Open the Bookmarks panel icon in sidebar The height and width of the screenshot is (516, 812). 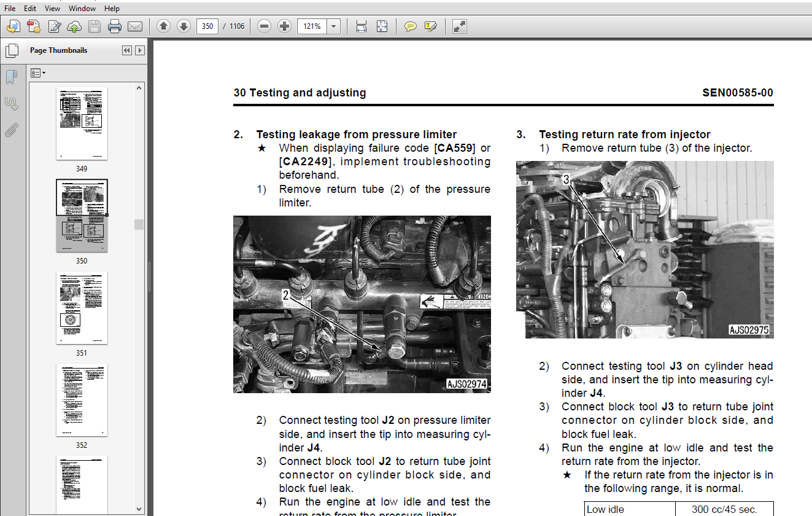(x=11, y=77)
